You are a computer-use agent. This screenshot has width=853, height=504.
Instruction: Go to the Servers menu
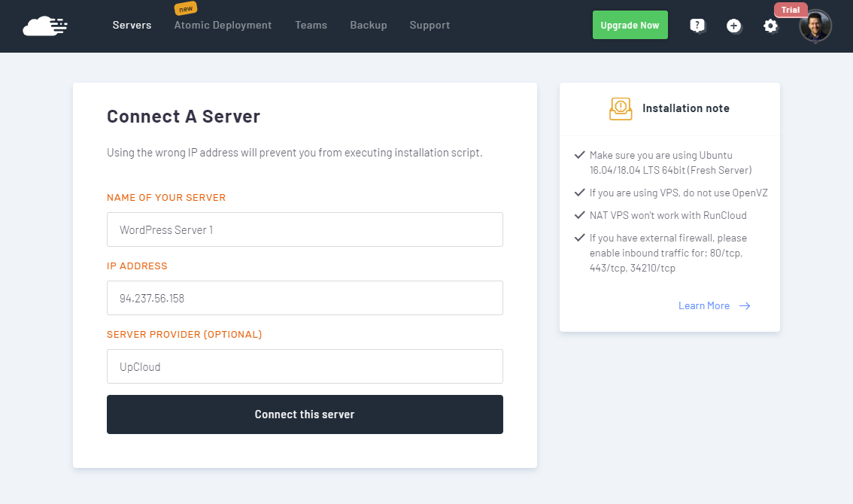point(132,26)
